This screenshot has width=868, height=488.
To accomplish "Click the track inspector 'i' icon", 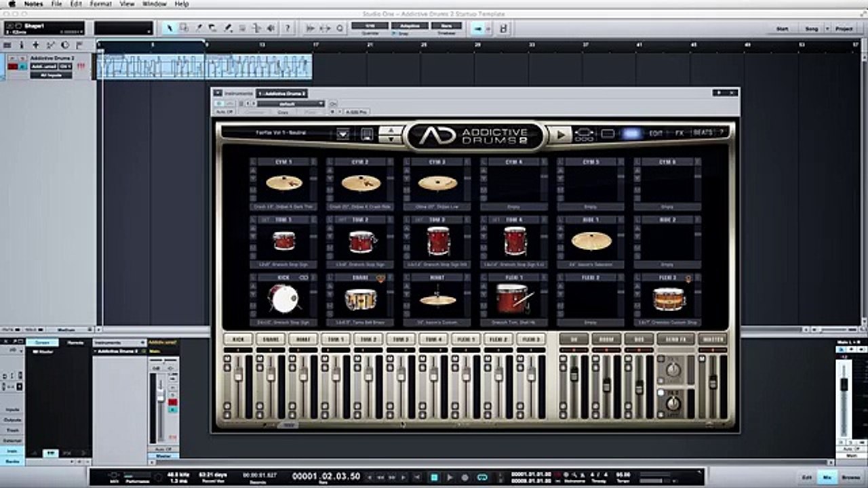I will (x=22, y=45).
